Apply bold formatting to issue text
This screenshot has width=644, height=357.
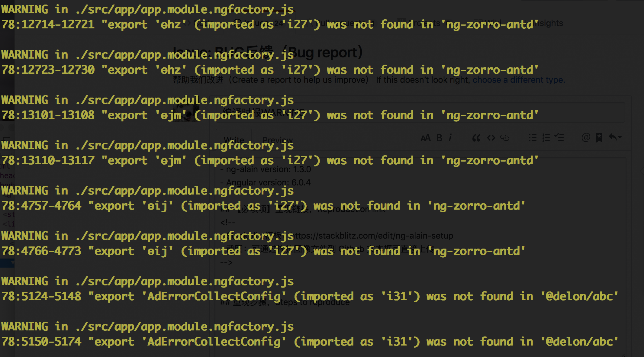coord(439,138)
